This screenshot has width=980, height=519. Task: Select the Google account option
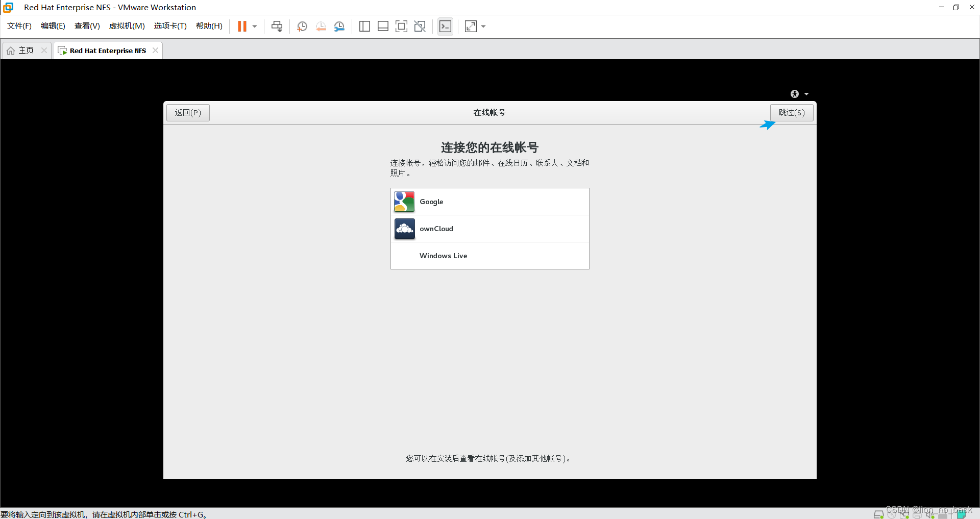click(490, 202)
